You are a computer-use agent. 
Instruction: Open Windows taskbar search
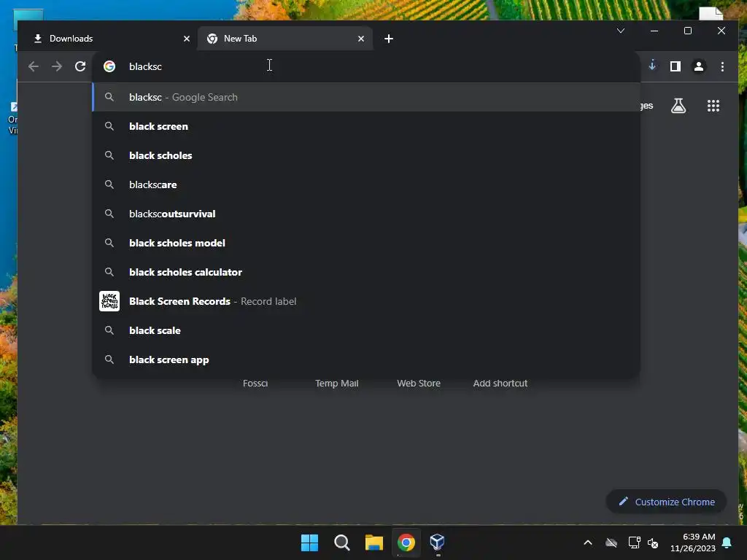point(342,542)
